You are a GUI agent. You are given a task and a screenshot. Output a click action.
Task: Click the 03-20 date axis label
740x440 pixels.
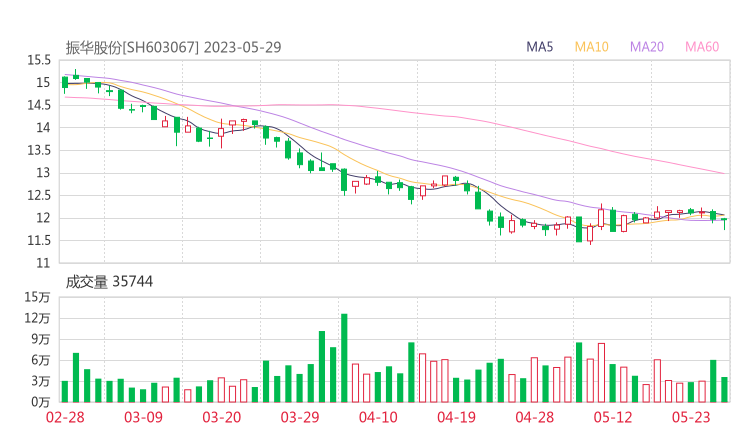point(222,417)
